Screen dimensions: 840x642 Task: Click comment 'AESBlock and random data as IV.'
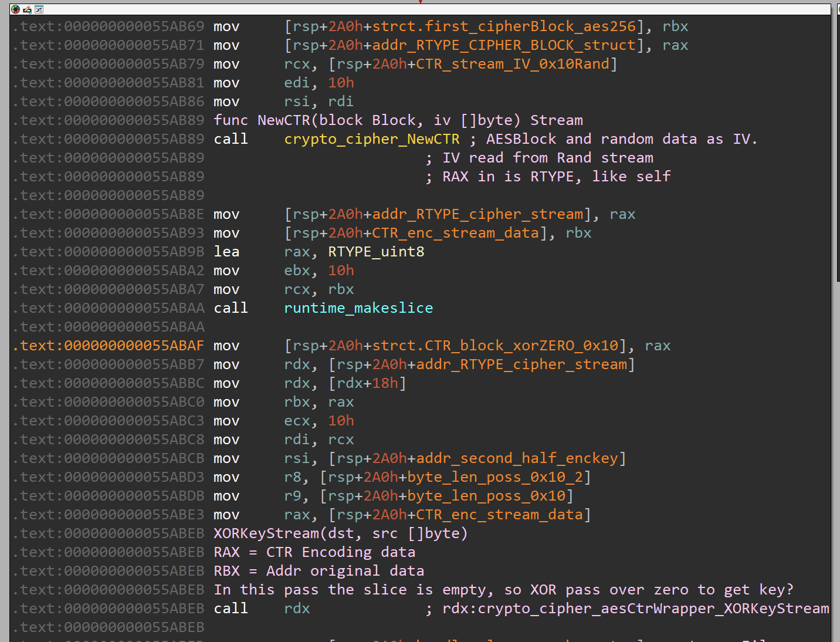coord(622,139)
